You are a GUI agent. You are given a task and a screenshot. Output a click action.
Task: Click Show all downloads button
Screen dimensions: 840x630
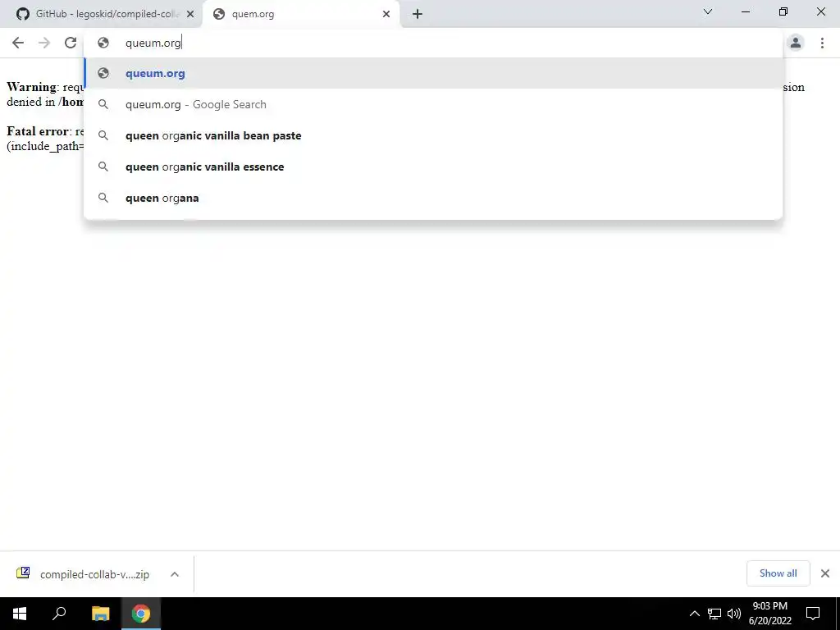(778, 573)
